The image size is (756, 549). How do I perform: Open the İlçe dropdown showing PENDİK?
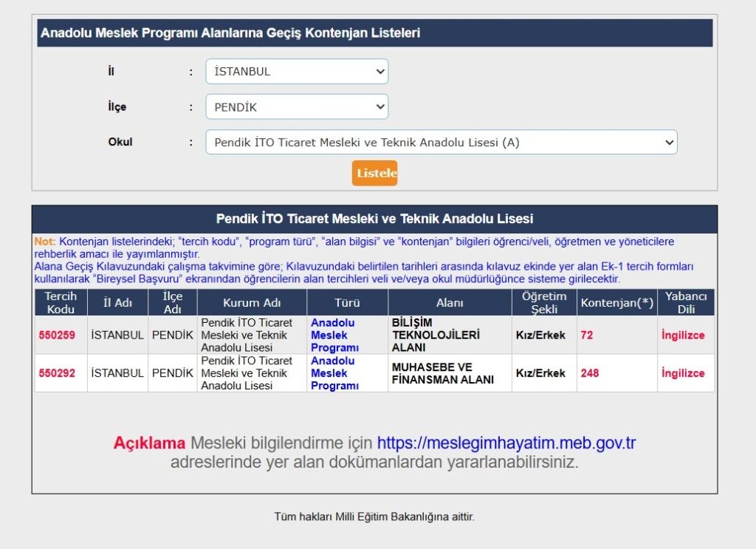point(296,107)
